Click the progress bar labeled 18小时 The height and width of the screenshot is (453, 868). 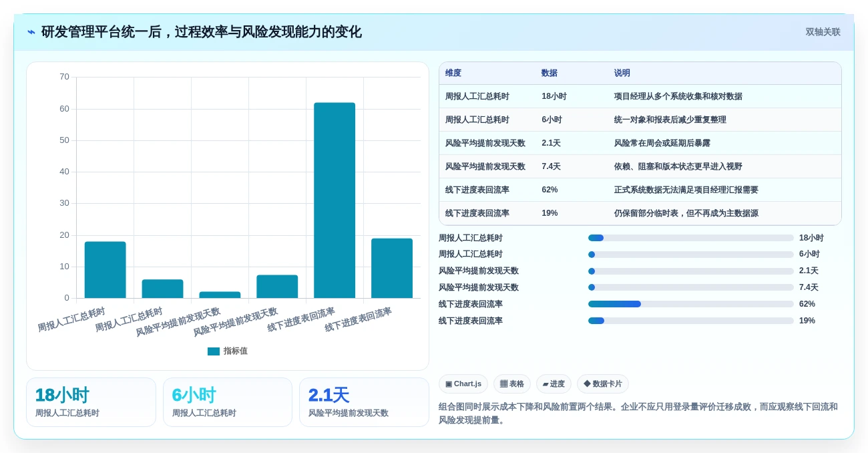click(691, 238)
